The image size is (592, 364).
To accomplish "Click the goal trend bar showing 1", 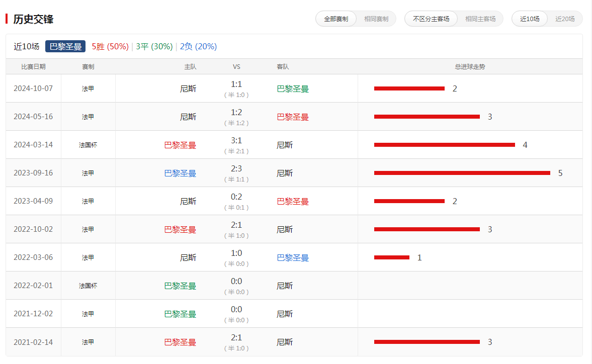I will [x=391, y=257].
